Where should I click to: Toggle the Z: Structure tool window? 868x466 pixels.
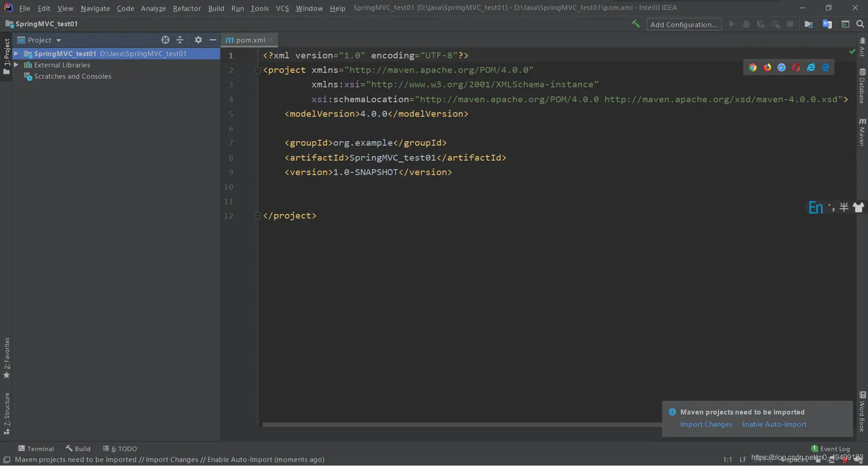pyautogui.click(x=7, y=413)
